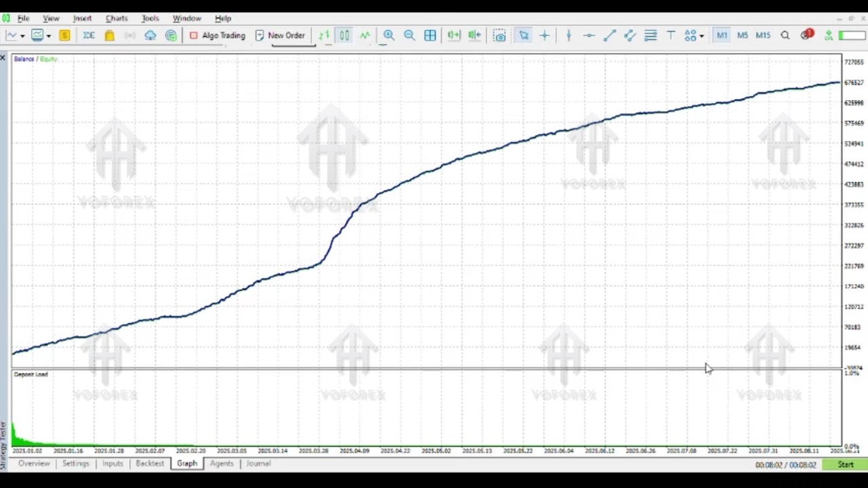Screen dimensions: 868x488
Task: Expand the graphical objects shapes dropdown
Action: (701, 36)
